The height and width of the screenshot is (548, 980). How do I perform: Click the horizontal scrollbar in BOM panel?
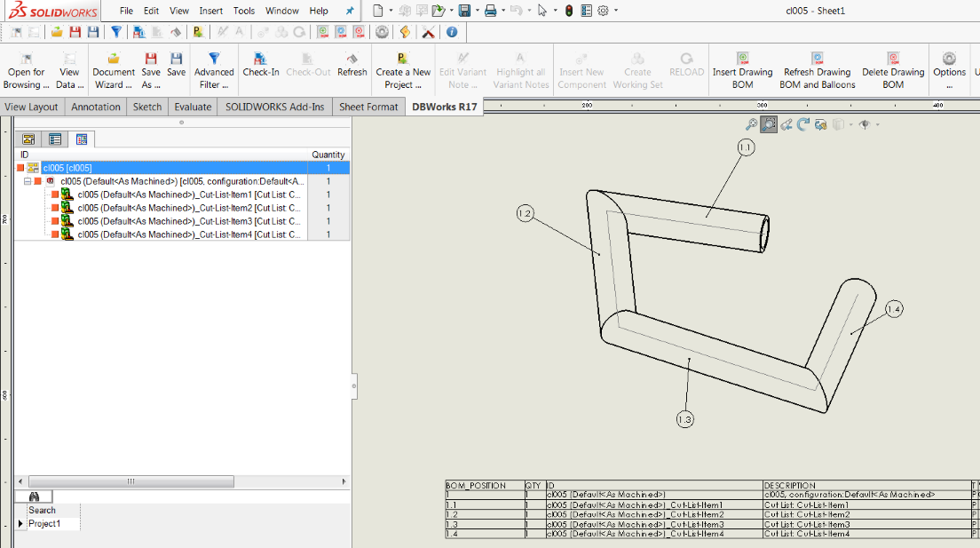tap(131, 481)
